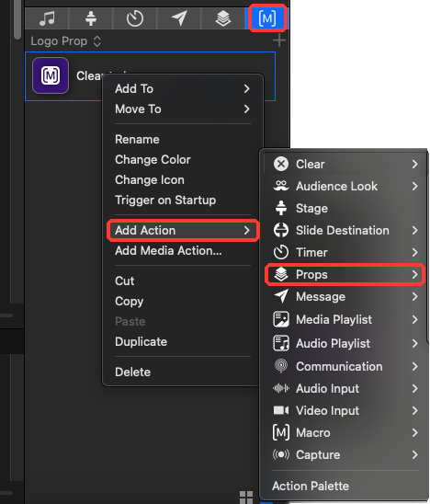Open the Add To submenu

tap(183, 88)
